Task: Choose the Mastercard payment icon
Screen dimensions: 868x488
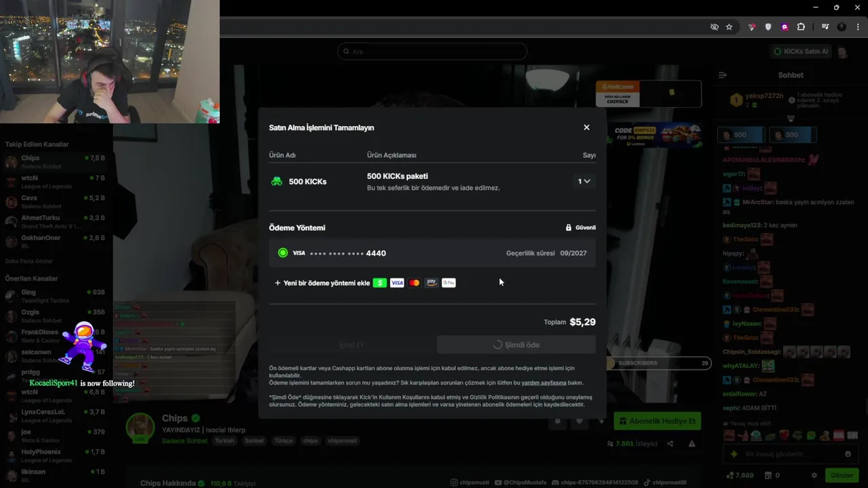Action: (x=414, y=283)
